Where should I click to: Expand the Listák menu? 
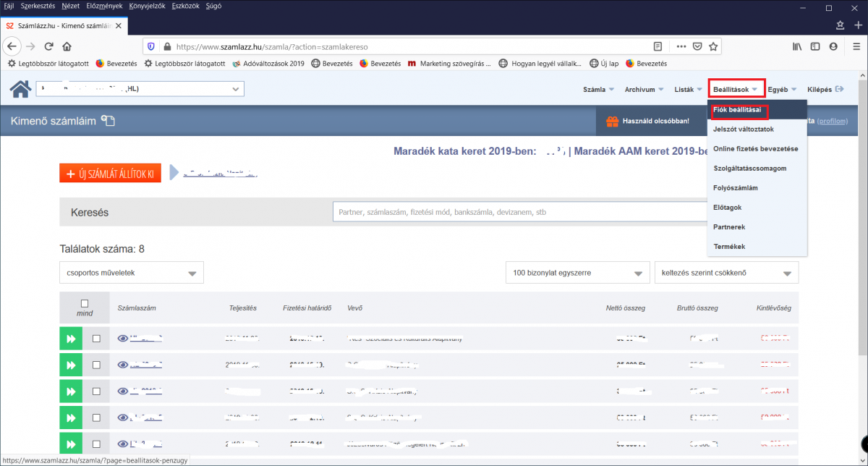(688, 90)
